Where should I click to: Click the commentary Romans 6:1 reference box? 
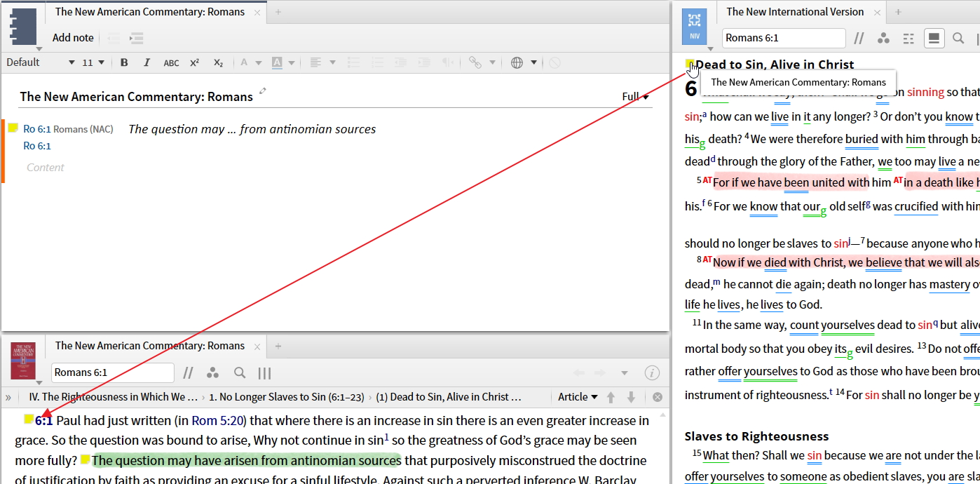[112, 372]
